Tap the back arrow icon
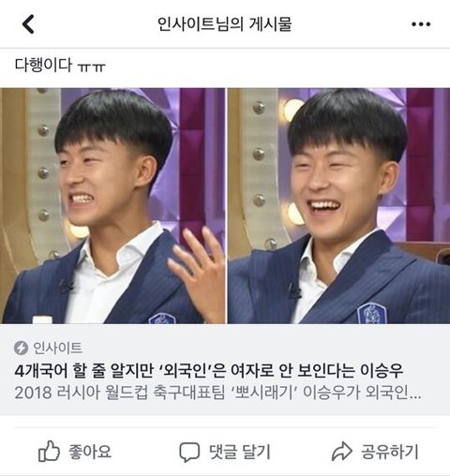The height and width of the screenshot is (476, 450). (x=28, y=24)
